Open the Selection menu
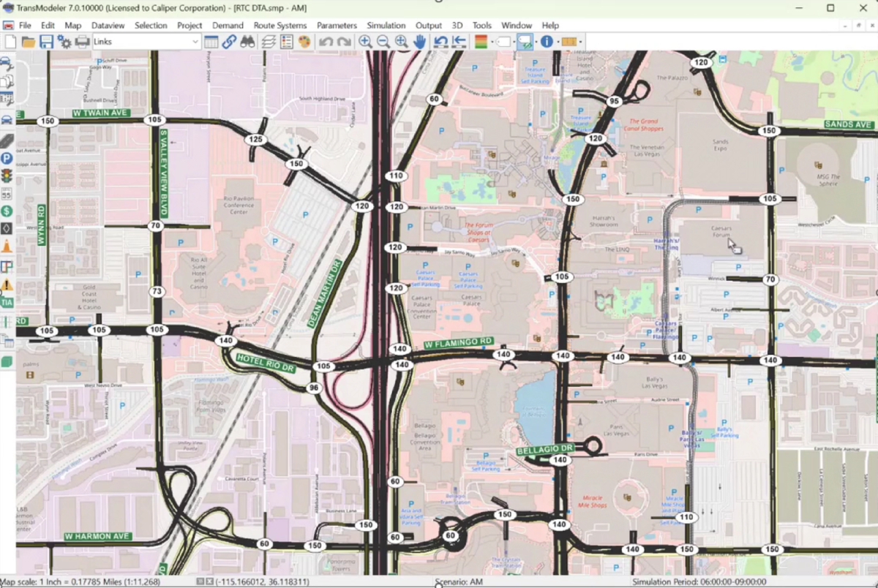The image size is (878, 588). tap(151, 26)
